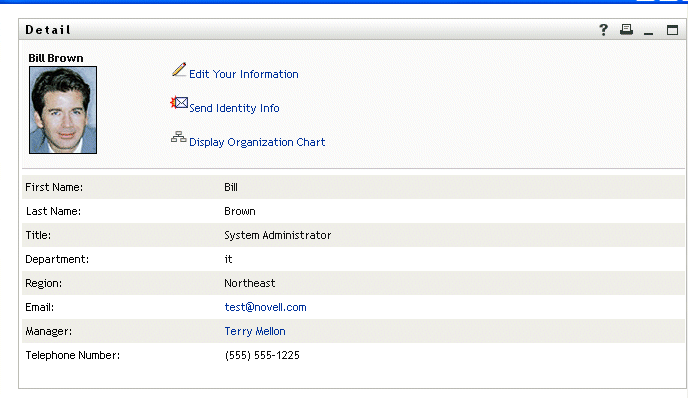
Task: Print the Detail panel
Action: click(626, 29)
